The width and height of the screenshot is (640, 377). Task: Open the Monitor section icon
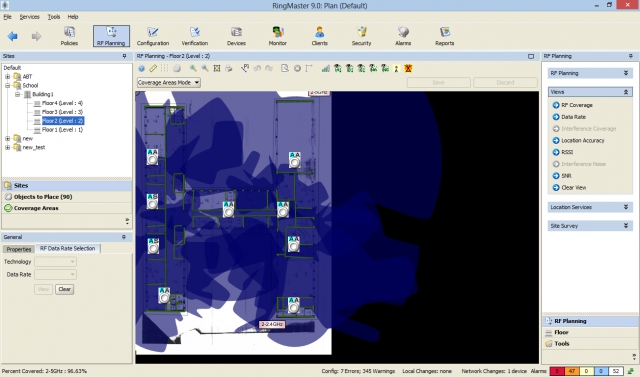pyautogui.click(x=278, y=36)
